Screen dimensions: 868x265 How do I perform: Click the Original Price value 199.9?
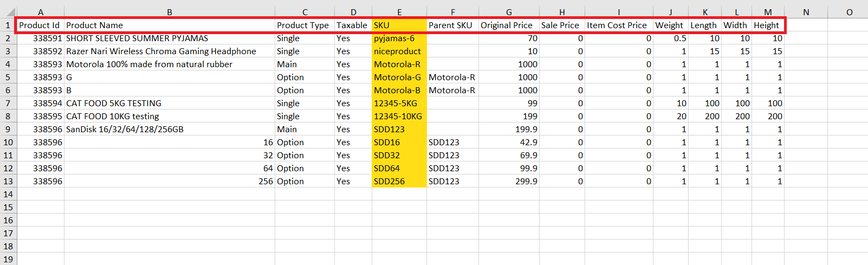509,130
